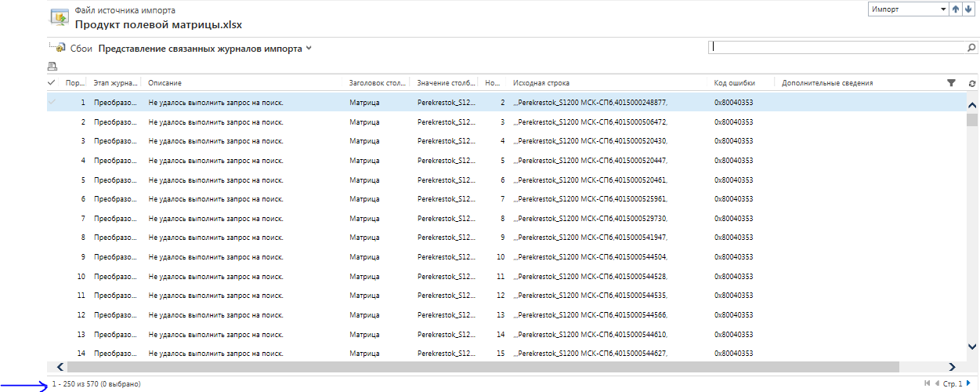980x392 pixels.
Task: Click the file title Продукт полевой матрицы.xlsx
Action: 158,24
